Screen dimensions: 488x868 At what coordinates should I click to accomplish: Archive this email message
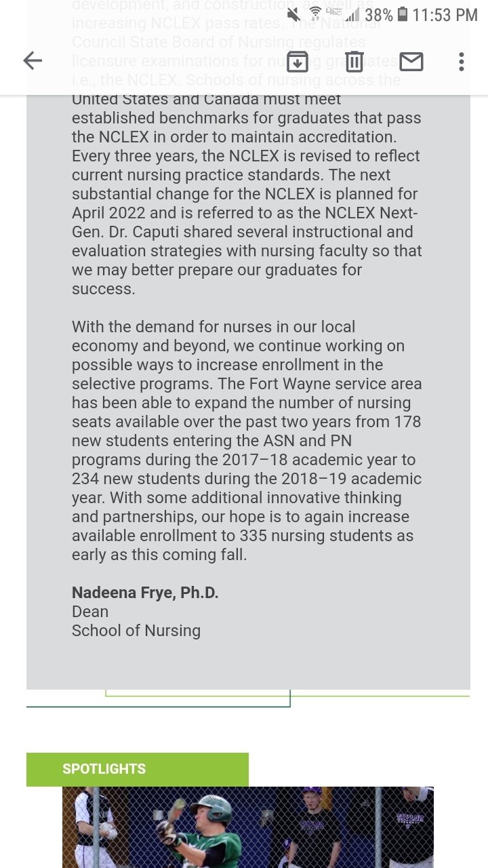point(298,62)
